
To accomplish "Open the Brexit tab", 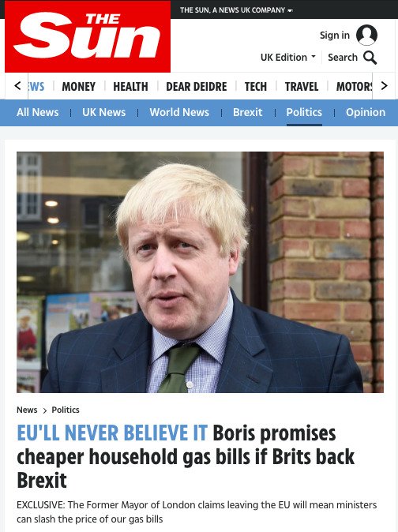I will tap(248, 112).
